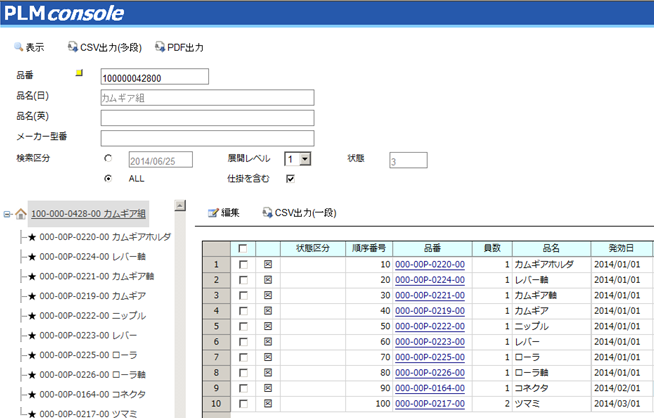The width and height of the screenshot is (654, 418).
Task: Select tree item 000-00P-0219-00 カムギア
Action: [92, 296]
